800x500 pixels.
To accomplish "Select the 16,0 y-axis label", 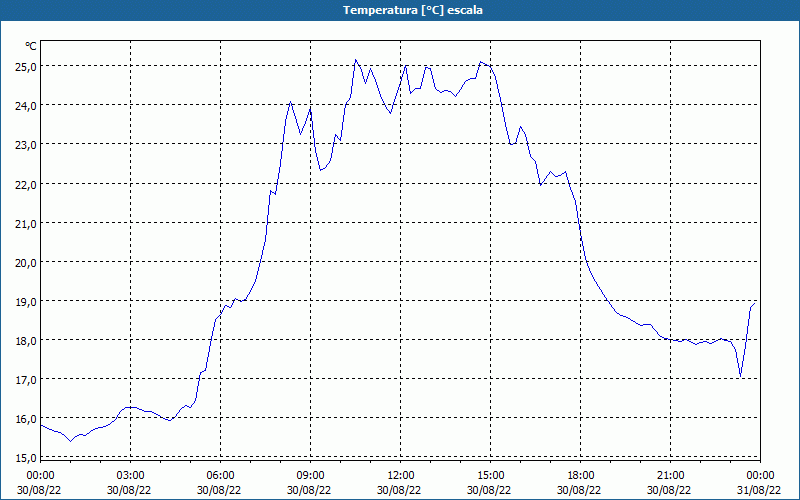I will pyautogui.click(x=26, y=419).
